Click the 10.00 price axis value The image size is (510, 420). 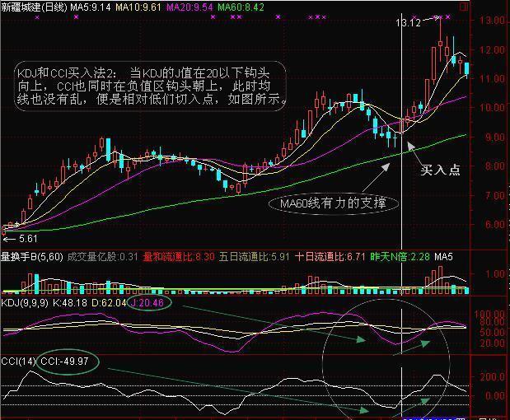tap(492, 107)
